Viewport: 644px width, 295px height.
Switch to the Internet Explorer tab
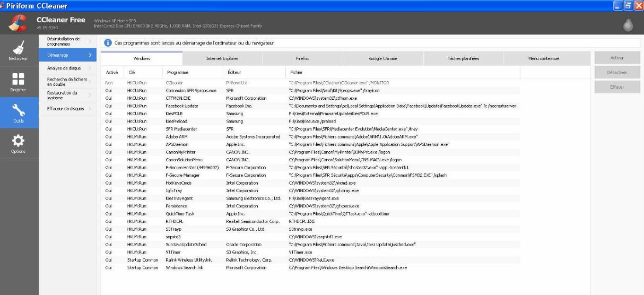[222, 58]
